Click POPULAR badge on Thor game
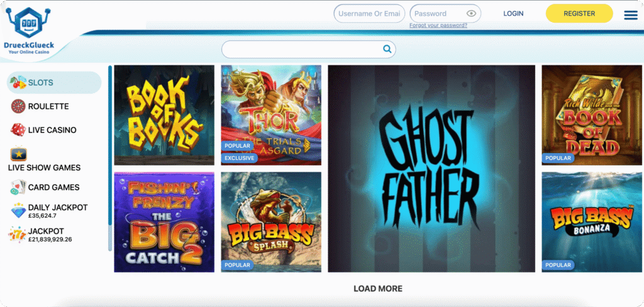This screenshot has height=307, width=644. [x=237, y=146]
